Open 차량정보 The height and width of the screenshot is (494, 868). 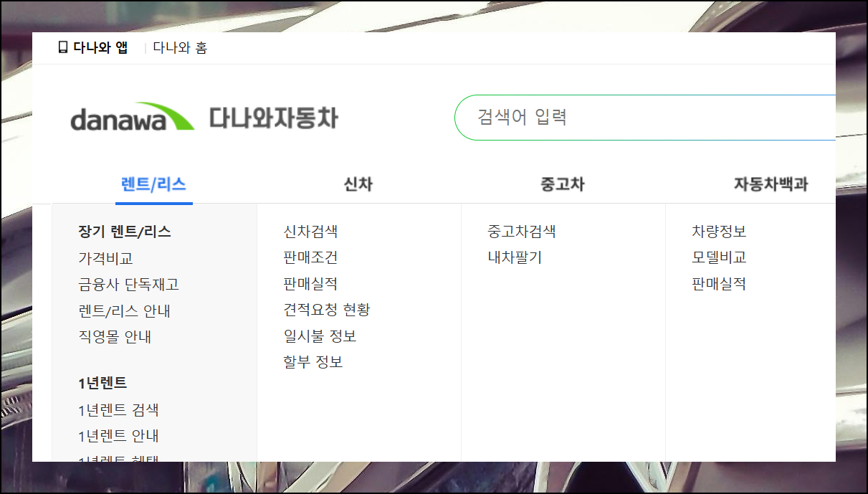coord(719,232)
